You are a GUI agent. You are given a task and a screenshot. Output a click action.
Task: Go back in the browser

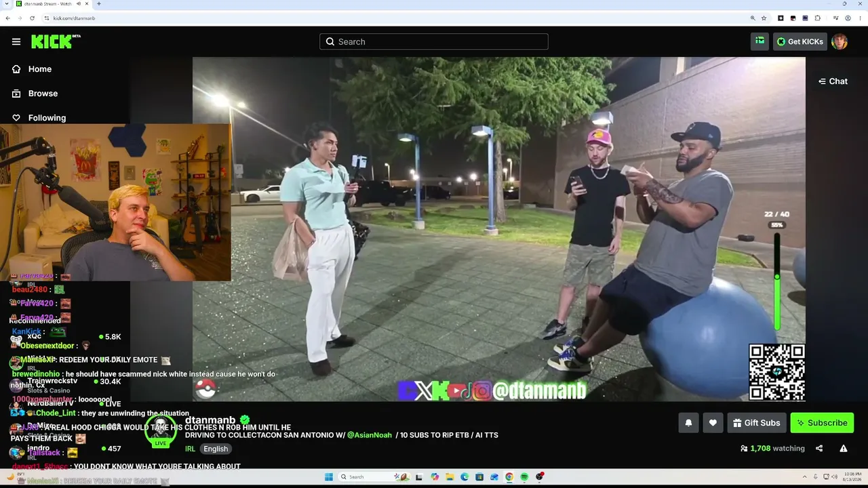(x=8, y=18)
